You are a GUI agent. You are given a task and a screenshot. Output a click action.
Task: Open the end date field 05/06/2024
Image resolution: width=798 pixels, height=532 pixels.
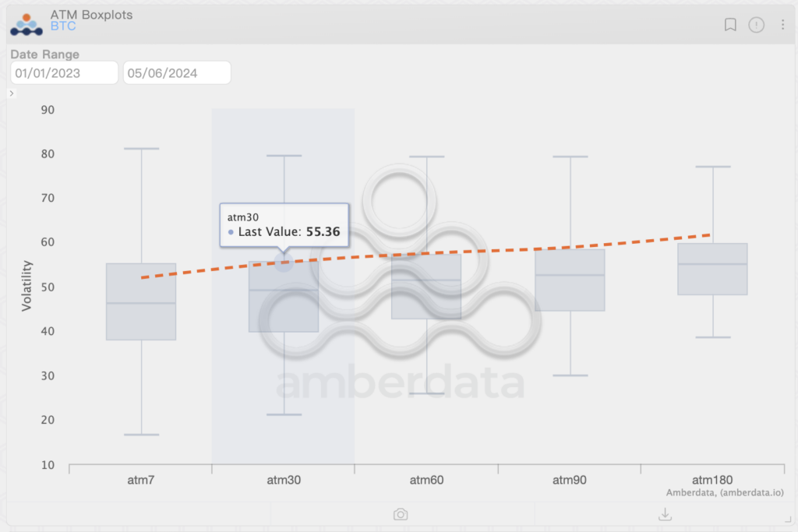coord(177,73)
